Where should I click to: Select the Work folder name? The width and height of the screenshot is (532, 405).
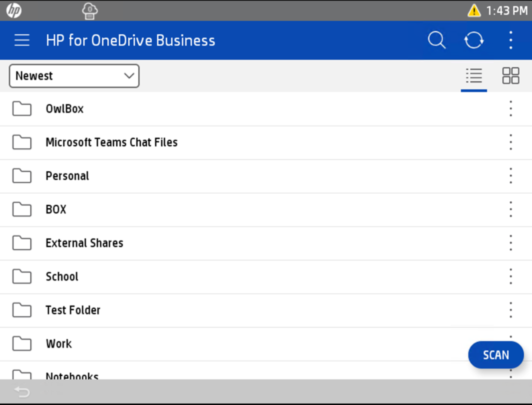click(59, 344)
